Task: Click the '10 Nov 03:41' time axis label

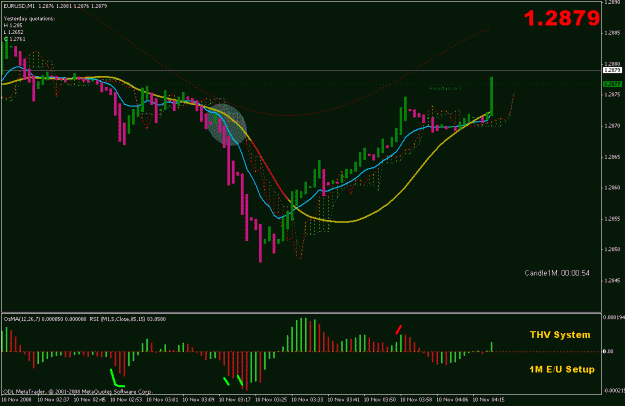Action: [344, 400]
